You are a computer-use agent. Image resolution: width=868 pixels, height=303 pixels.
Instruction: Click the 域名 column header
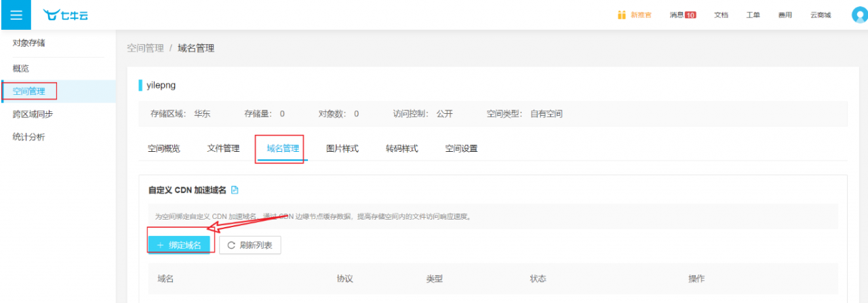pyautogui.click(x=165, y=279)
